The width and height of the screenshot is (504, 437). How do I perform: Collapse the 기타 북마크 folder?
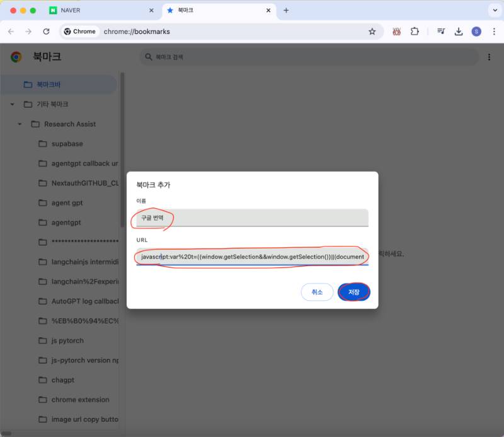click(x=12, y=104)
